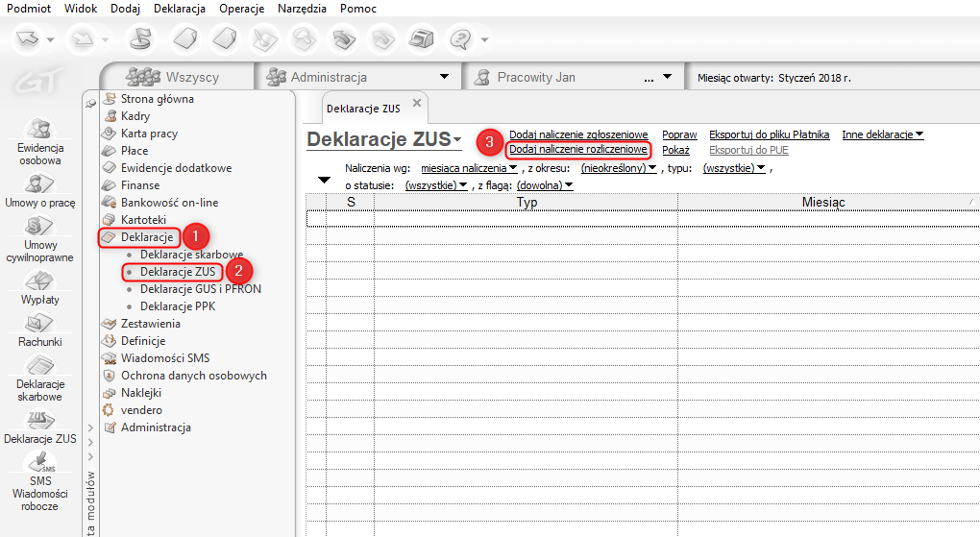Click Dodaj naliczenie rozliczeniowe link
This screenshot has height=537, width=980.
[578, 150]
